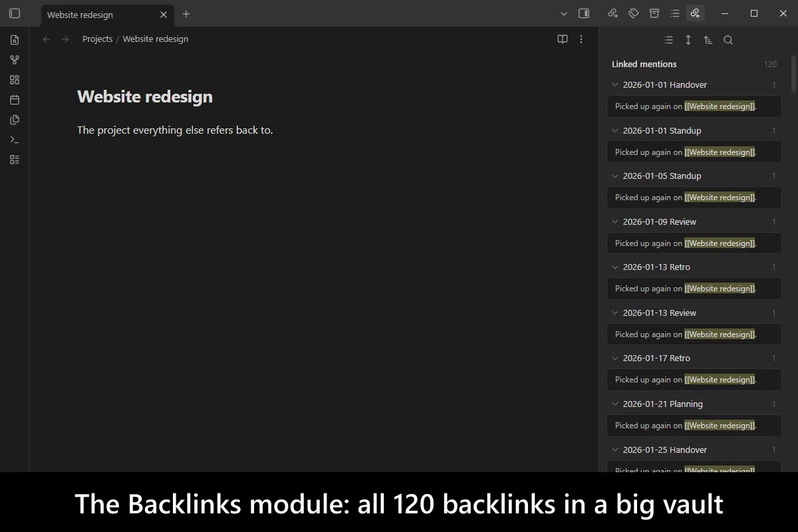798x532 pixels.
Task: Switch sidebar to All properties tab
Action: tap(654, 13)
